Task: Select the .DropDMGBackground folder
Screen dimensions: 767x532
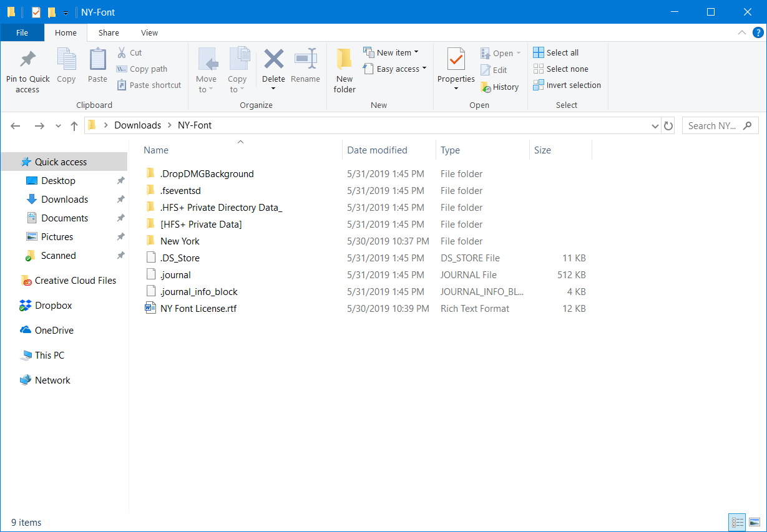Action: 207,173
